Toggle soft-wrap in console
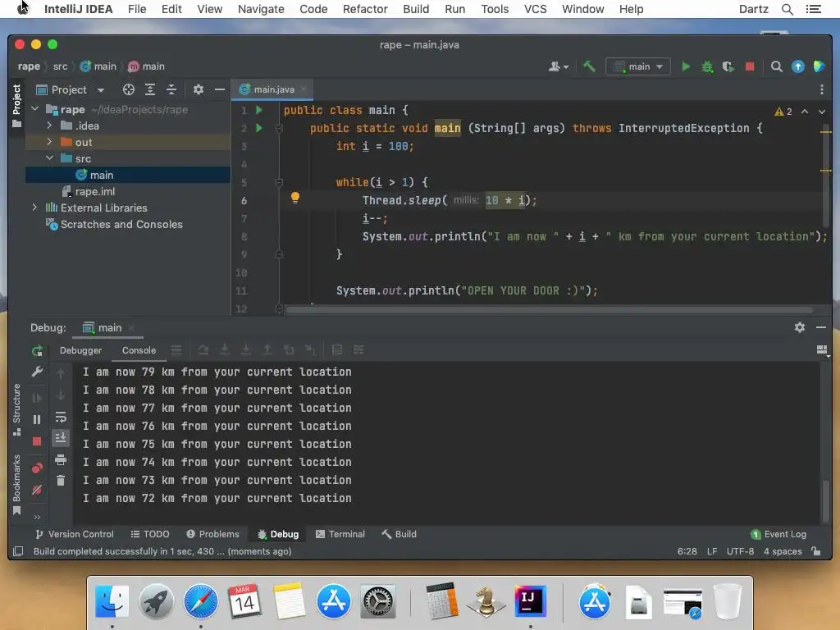 tap(61, 417)
